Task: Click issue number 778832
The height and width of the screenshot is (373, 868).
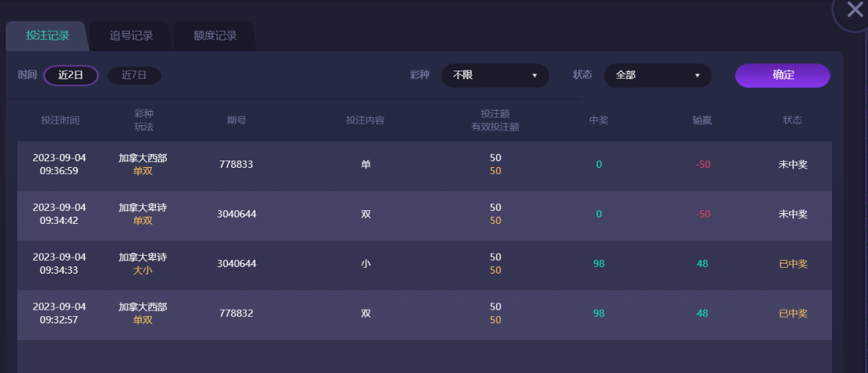Action: pyautogui.click(x=236, y=313)
